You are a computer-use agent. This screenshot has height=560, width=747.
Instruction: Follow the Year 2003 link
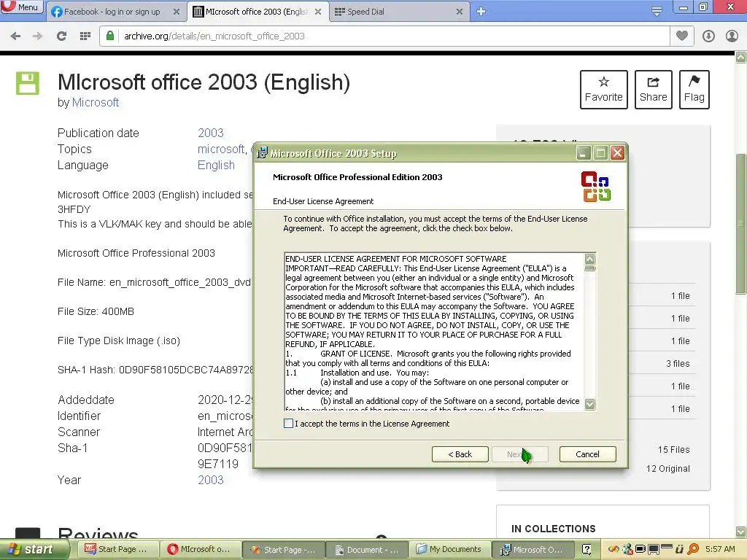coord(211,480)
